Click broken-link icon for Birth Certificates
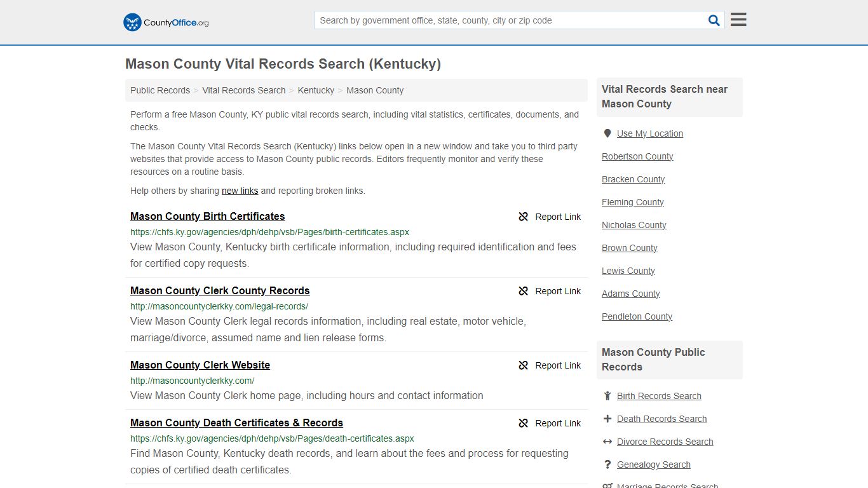The height and width of the screenshot is (488, 868). 524,217
